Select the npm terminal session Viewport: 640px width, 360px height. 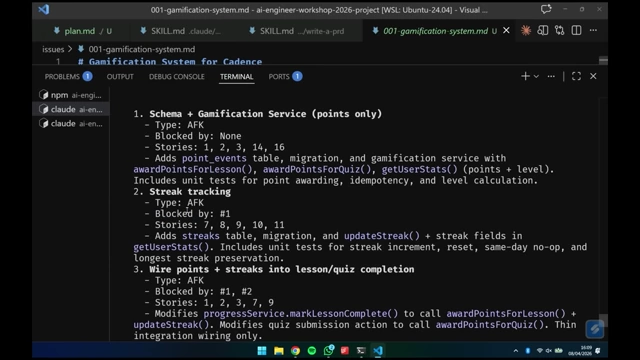pyautogui.click(x=71, y=95)
